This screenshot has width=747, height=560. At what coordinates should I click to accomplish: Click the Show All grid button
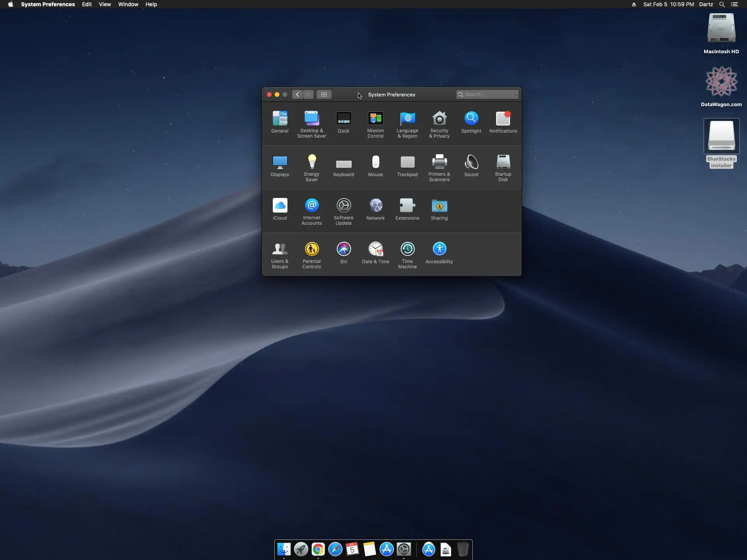pos(324,94)
